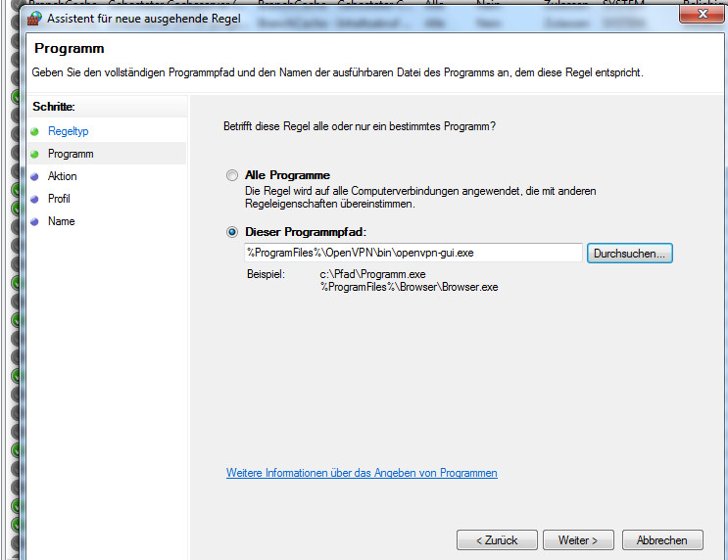Click the program path input field
Image resolution: width=728 pixels, height=560 pixels.
click(413, 253)
